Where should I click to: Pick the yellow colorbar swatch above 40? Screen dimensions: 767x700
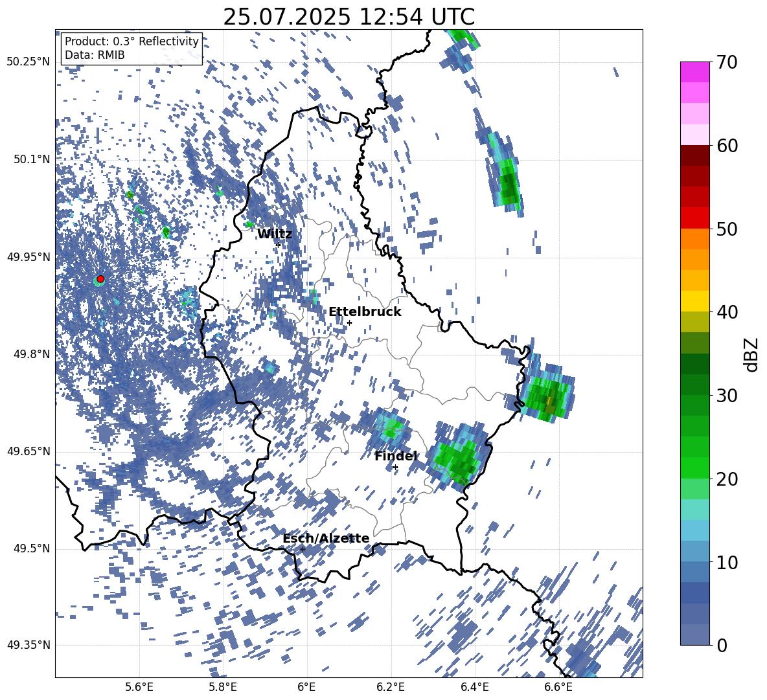point(694,301)
